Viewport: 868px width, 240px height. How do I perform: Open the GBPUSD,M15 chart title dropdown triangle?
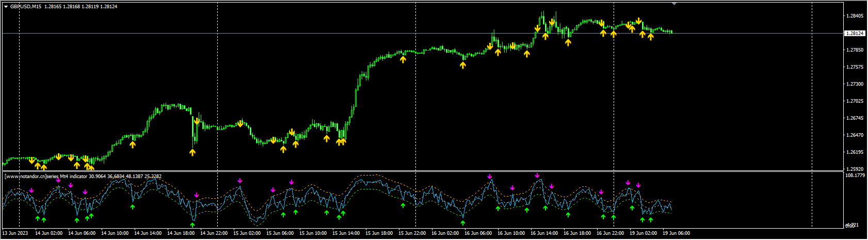tap(6, 7)
